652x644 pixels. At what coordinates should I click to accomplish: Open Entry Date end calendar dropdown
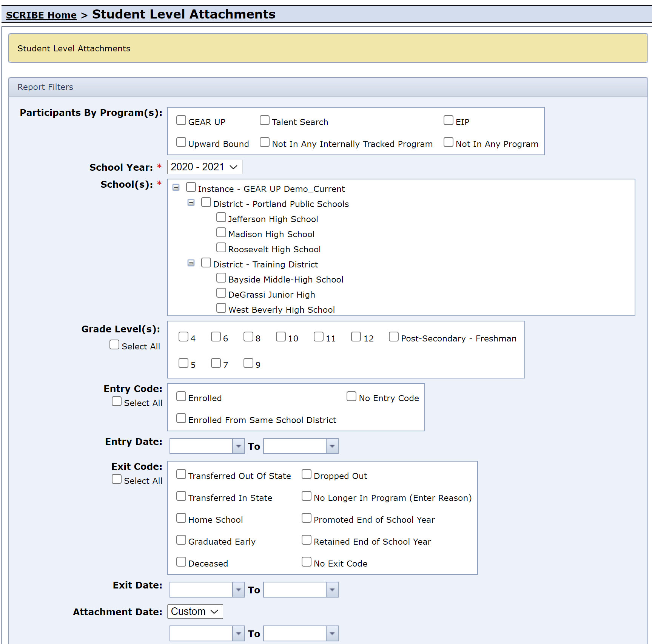(x=332, y=446)
